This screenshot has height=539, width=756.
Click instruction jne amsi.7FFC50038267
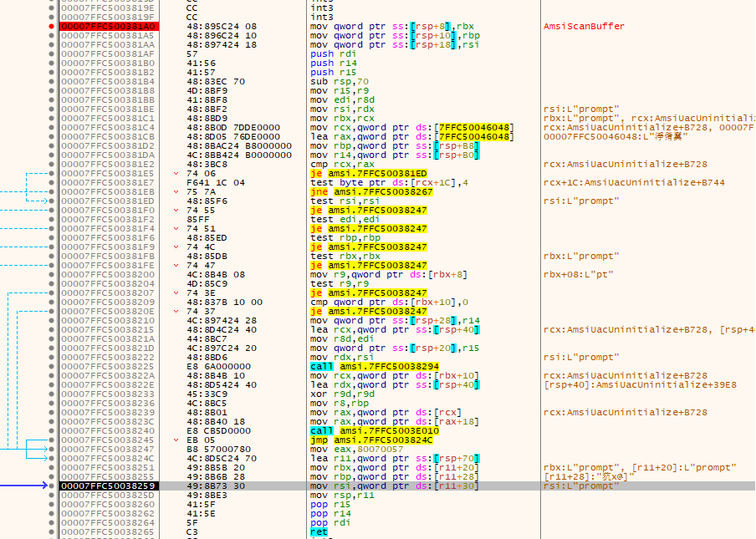[372, 191]
